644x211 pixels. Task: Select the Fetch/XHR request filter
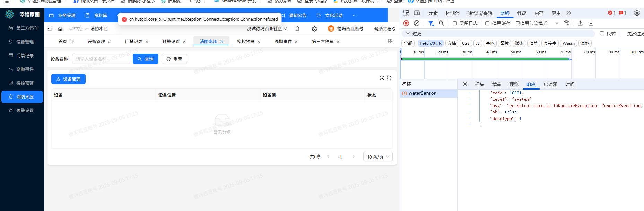click(x=431, y=43)
